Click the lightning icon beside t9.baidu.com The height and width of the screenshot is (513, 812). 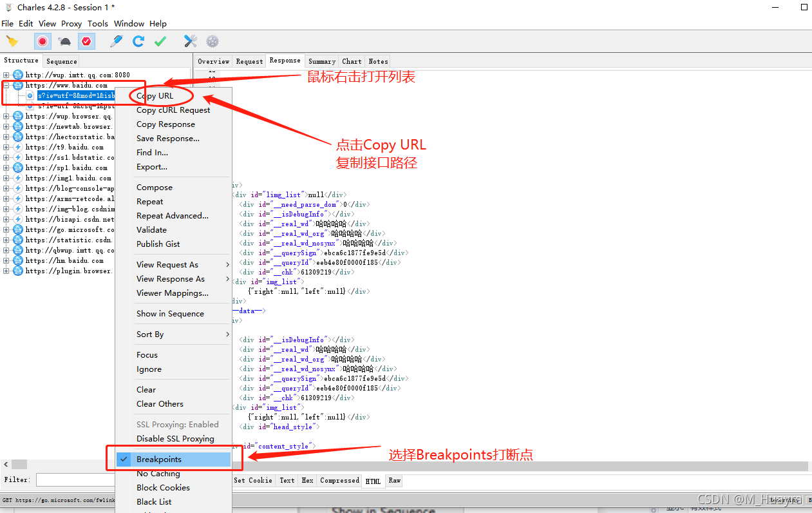click(x=18, y=147)
